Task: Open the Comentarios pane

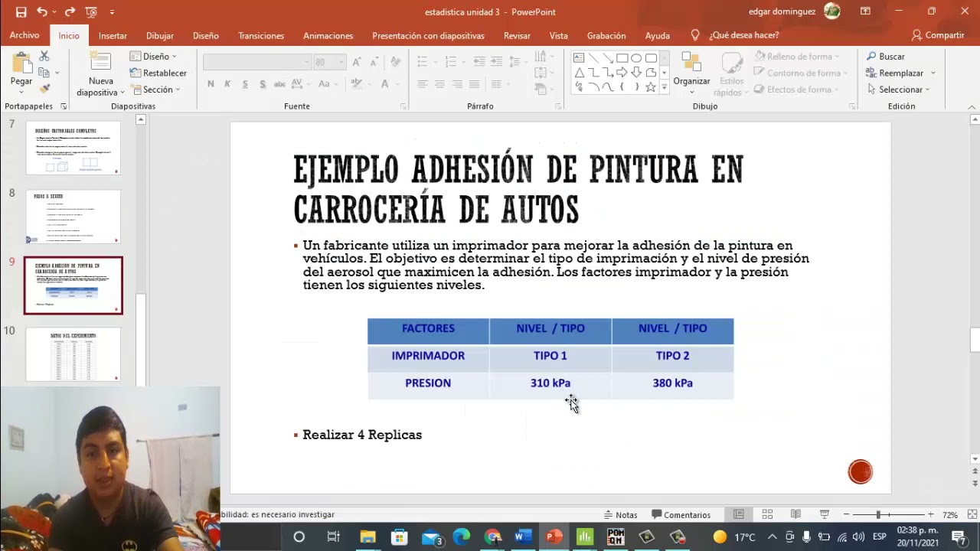Action: click(x=681, y=515)
